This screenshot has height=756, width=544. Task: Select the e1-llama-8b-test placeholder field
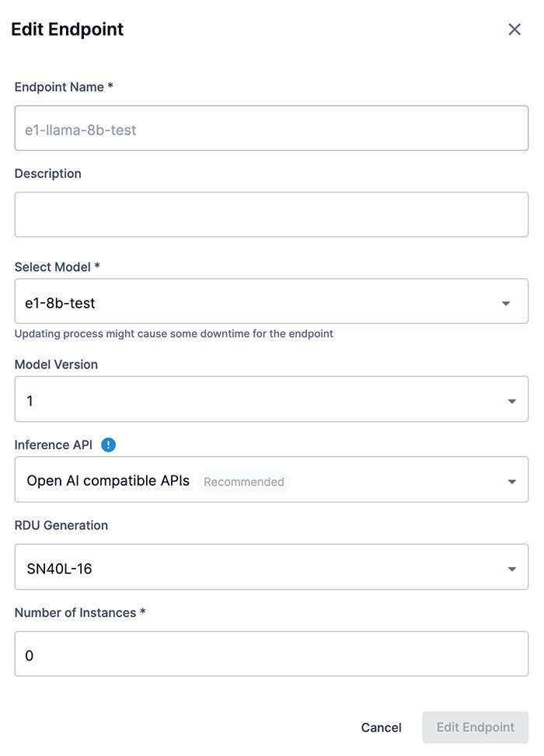[270, 127]
